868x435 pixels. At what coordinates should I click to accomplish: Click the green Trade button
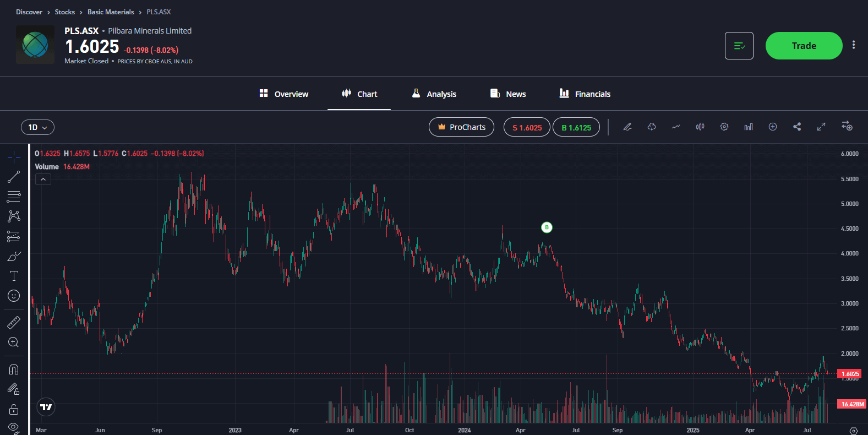click(x=804, y=46)
